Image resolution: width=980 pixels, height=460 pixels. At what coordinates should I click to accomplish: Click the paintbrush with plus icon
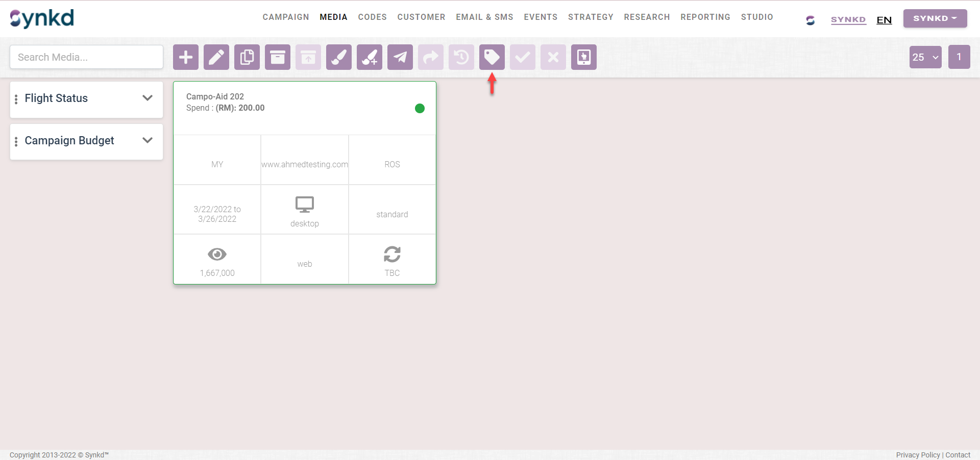click(x=370, y=57)
